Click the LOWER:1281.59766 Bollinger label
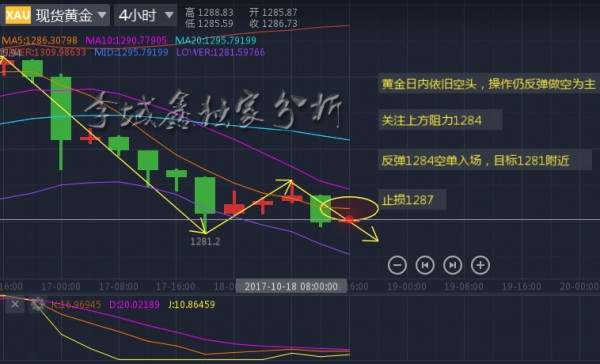Screen dimensions: 600x364 coord(220,52)
